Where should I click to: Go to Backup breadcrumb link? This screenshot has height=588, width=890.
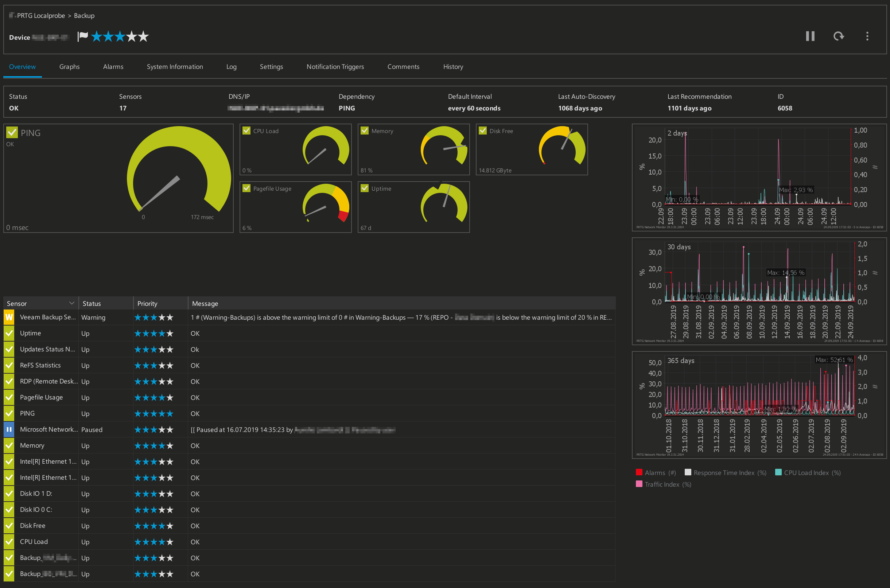[x=84, y=15]
